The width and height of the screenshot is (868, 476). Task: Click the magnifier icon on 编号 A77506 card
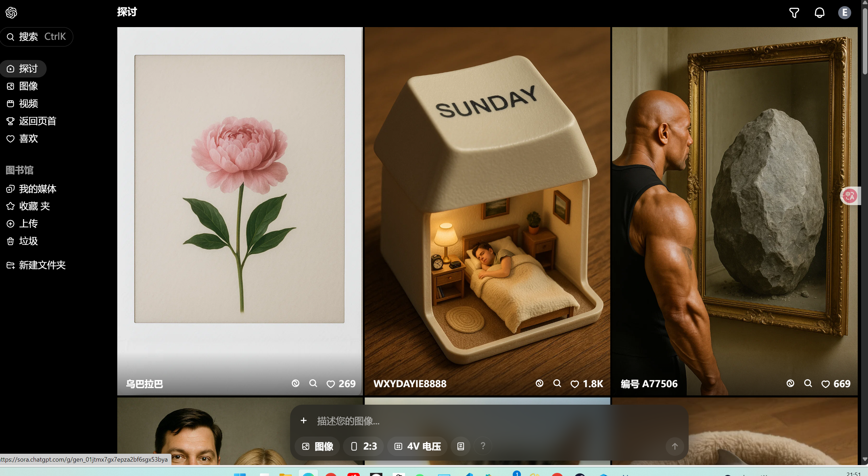[808, 383]
